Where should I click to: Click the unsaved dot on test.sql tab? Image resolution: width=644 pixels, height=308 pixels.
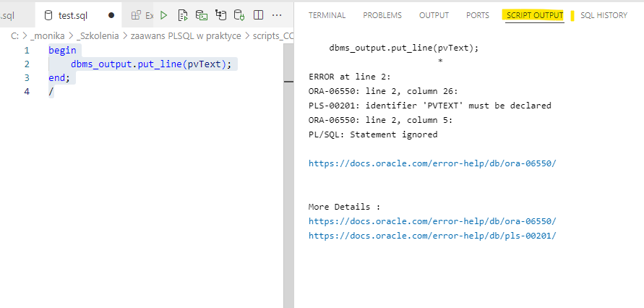tap(111, 15)
